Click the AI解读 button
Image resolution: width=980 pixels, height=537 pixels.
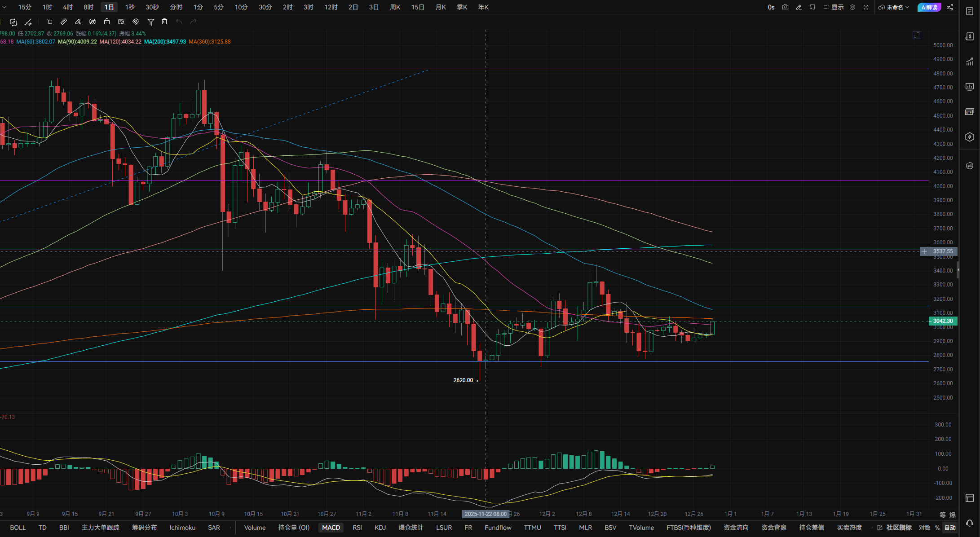(929, 7)
